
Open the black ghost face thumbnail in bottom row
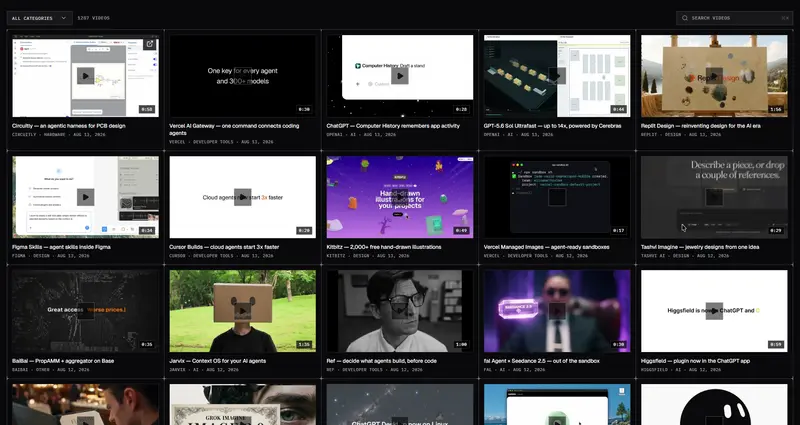coord(714,405)
